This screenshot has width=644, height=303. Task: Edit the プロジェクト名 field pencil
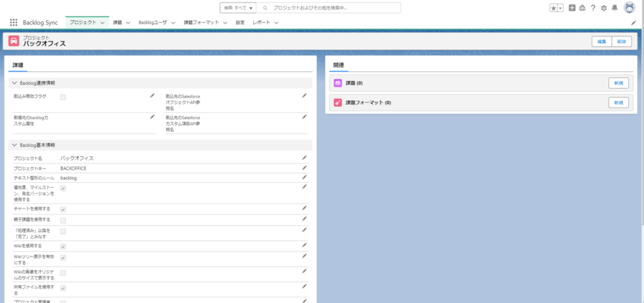click(x=304, y=157)
